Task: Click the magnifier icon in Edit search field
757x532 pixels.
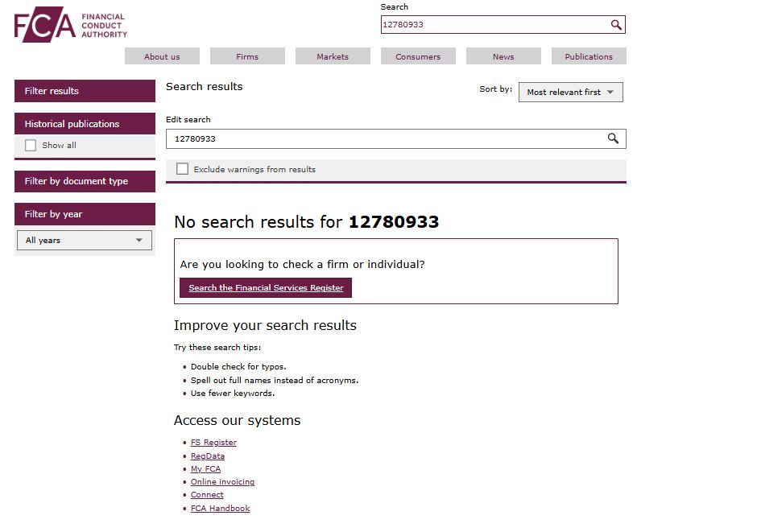Action: [x=613, y=138]
